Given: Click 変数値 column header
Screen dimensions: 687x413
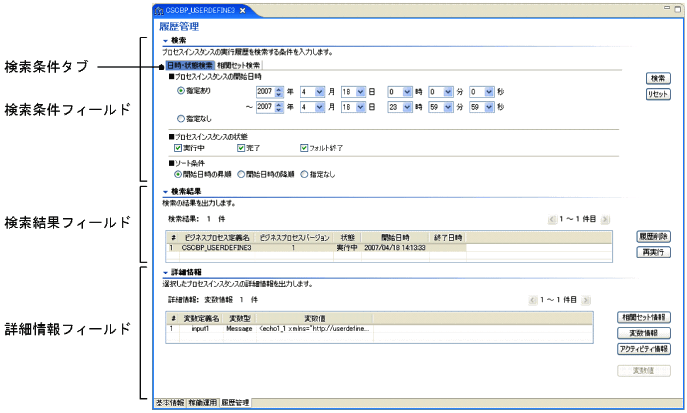Looking at the screenshot, I should click(315, 318).
